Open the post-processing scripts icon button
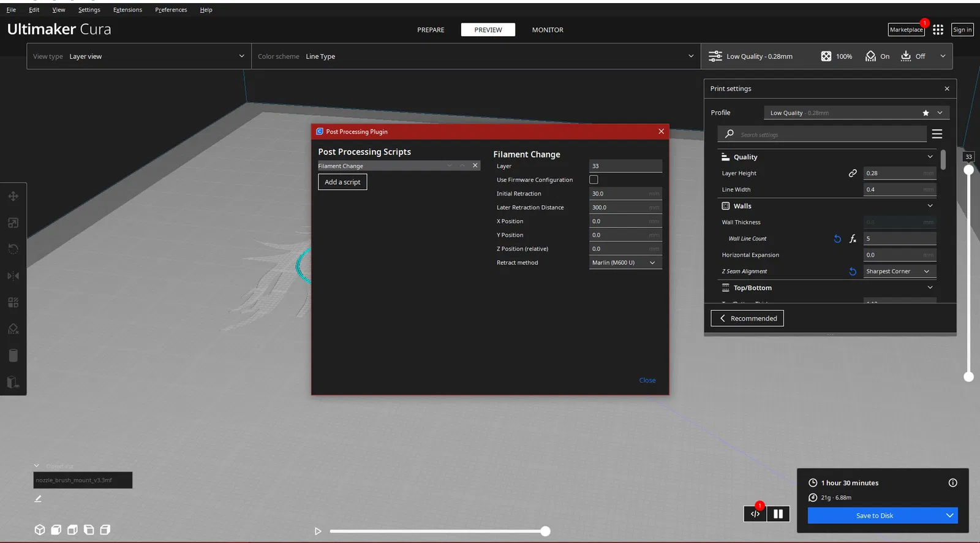 [x=755, y=514]
